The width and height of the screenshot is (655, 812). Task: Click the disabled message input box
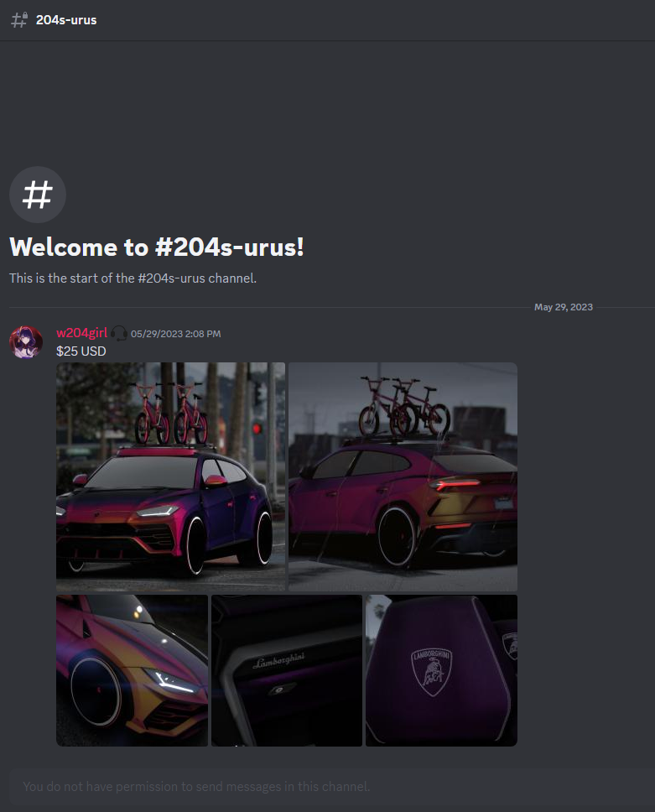pos(332,787)
